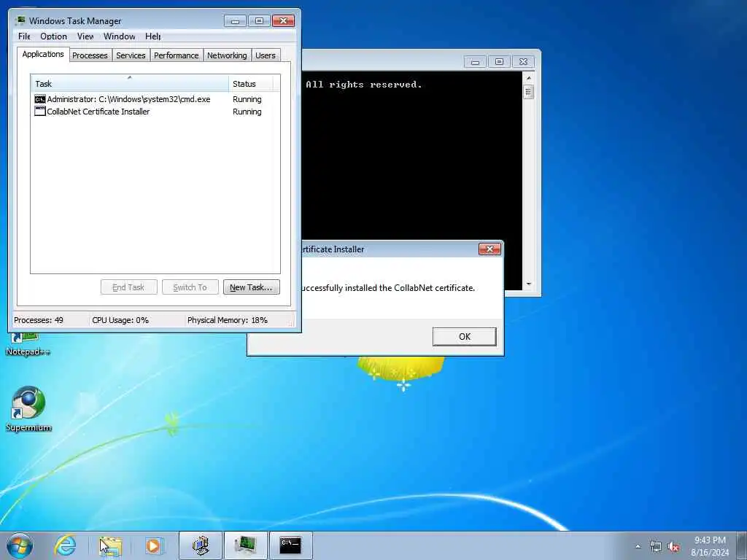The image size is (747, 560).
Task: Maximize the cmd window
Action: 499,62
